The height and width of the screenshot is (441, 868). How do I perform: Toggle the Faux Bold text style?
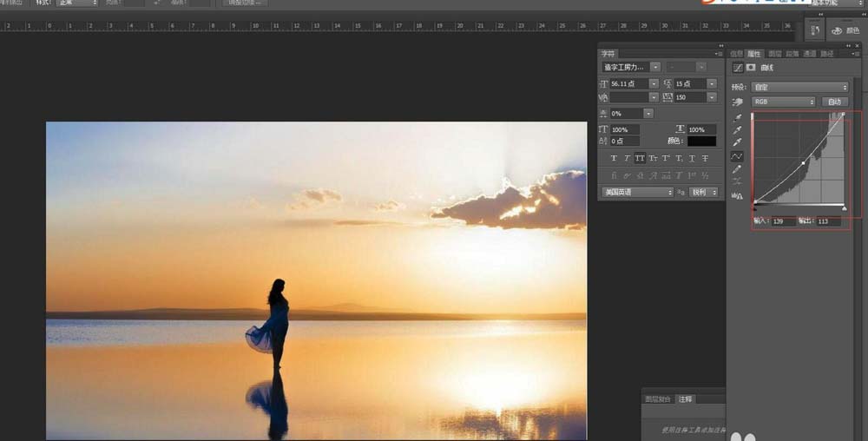614,158
